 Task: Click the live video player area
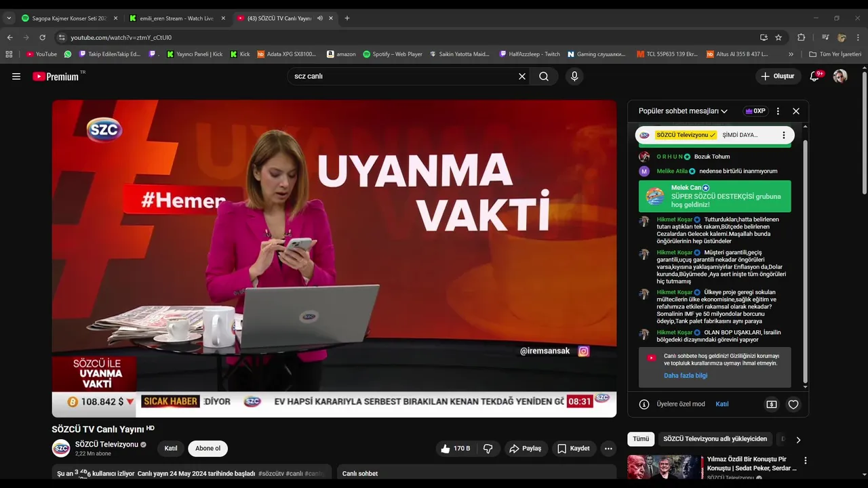[x=334, y=258]
